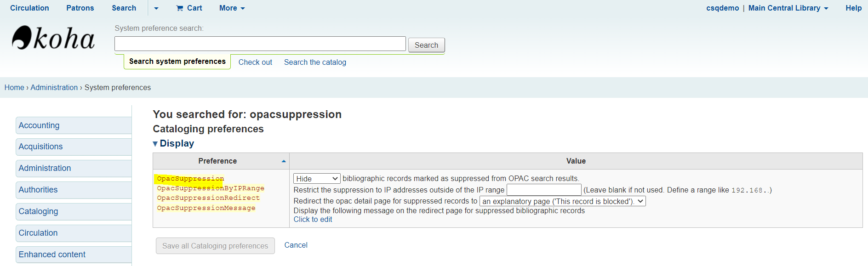868x266 pixels.
Task: Open the suppression redirect page dropdown
Action: click(x=562, y=201)
